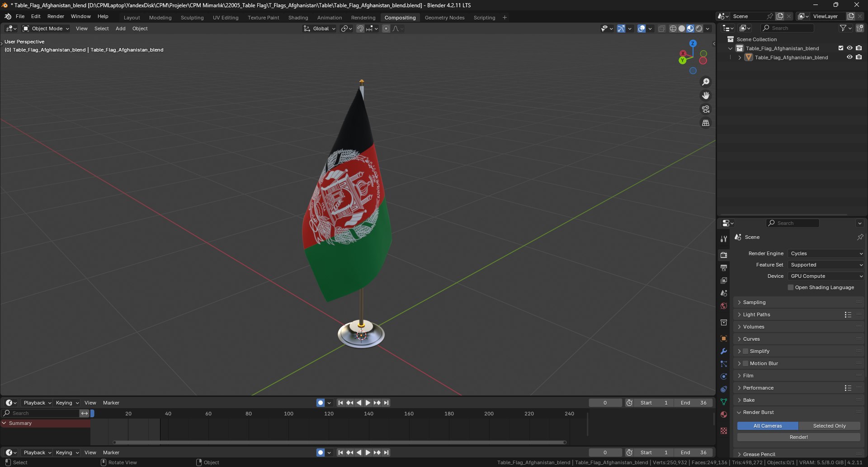Open the Output properties tab (printer icon)
The height and width of the screenshot is (467, 868).
coord(724,268)
